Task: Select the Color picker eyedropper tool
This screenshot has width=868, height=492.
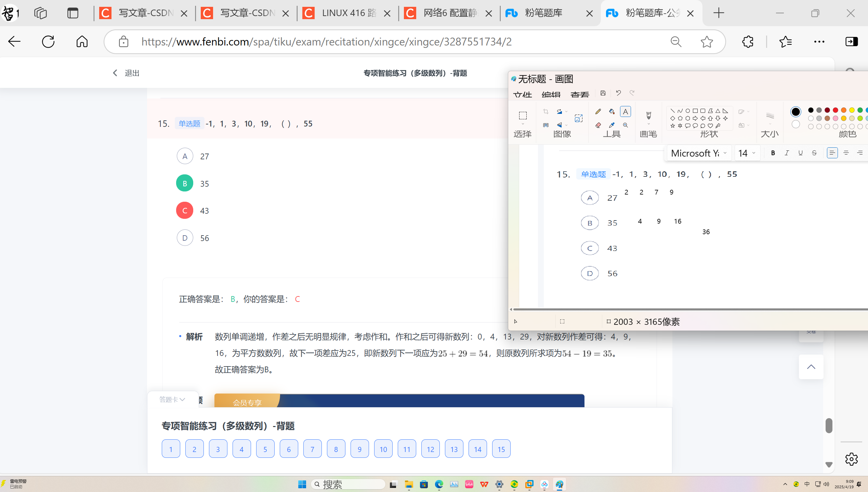Action: [611, 125]
